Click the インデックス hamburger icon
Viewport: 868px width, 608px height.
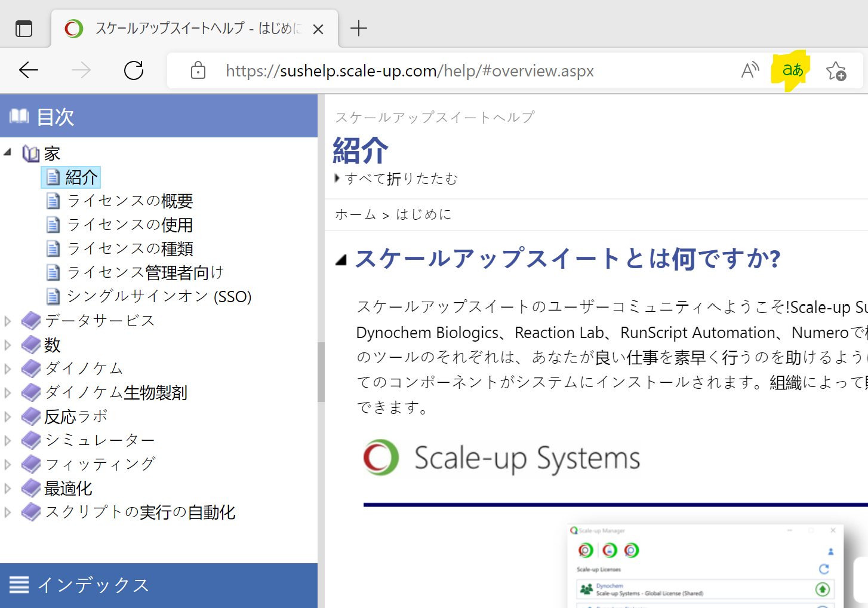pyautogui.click(x=19, y=585)
